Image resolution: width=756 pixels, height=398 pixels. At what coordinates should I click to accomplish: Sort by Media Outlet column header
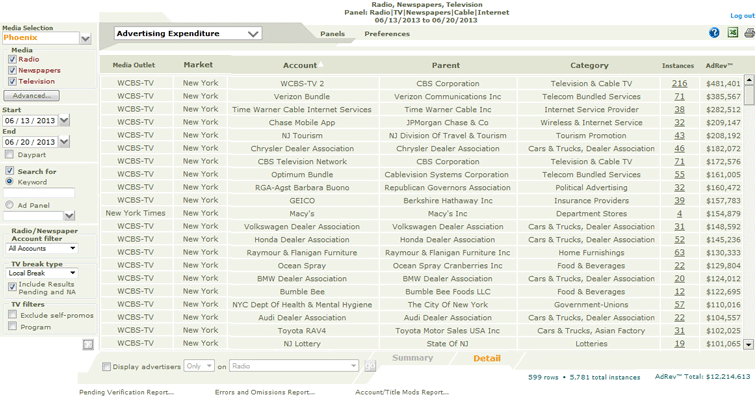tap(134, 65)
